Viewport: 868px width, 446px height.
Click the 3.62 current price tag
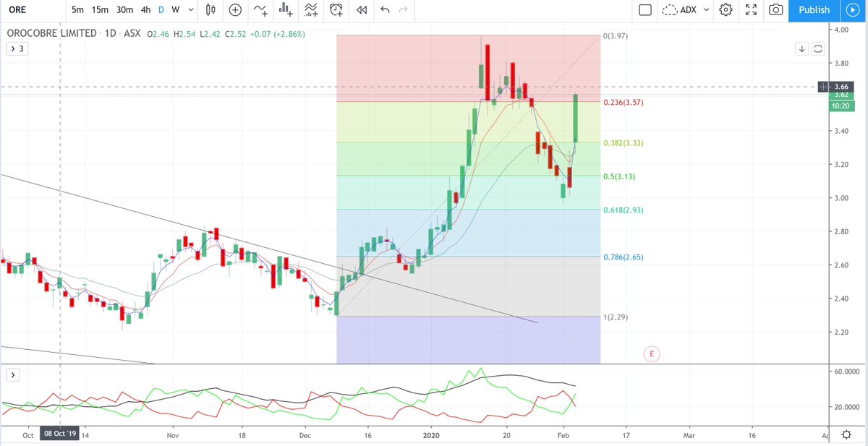pyautogui.click(x=842, y=95)
